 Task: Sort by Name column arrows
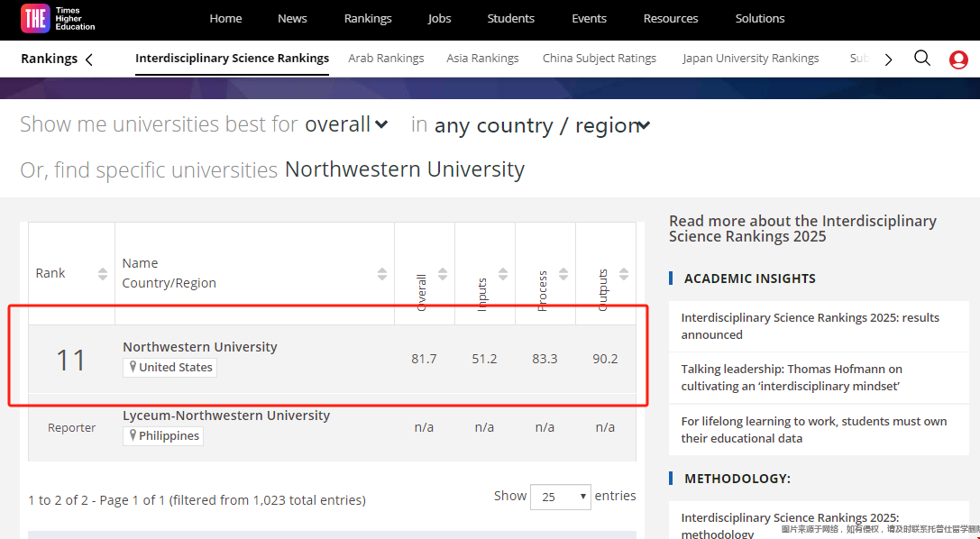tap(382, 274)
